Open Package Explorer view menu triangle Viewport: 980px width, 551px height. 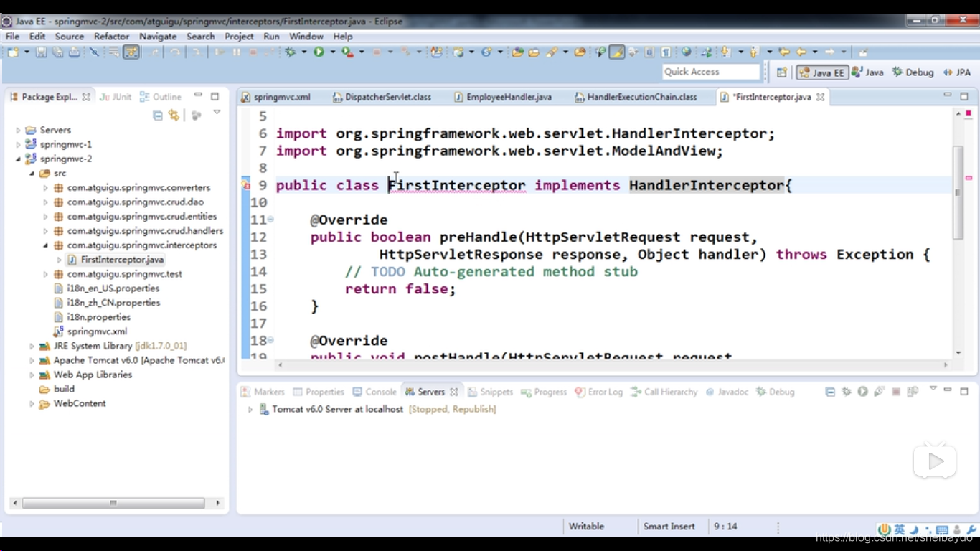(x=217, y=113)
